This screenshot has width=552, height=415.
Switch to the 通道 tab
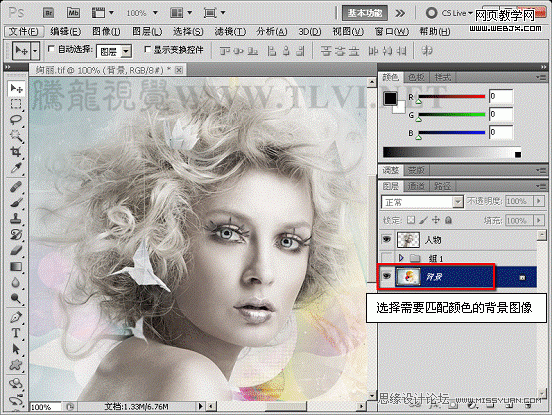click(x=416, y=186)
